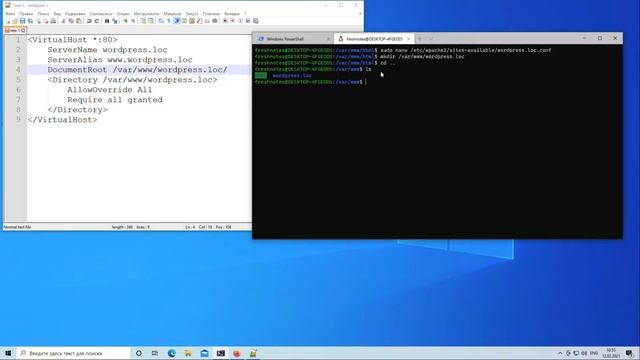Open the Windows Terminal taskbar icon
This screenshot has width=640, height=360.
point(221,353)
